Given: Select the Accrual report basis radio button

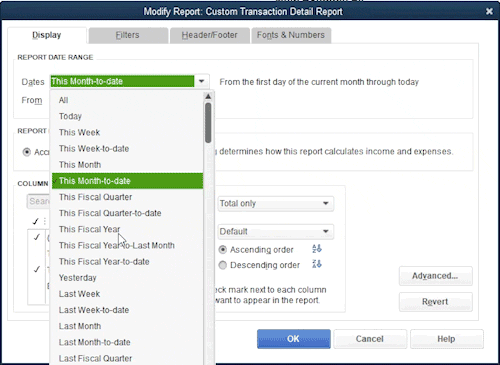Looking at the screenshot, I should coord(27,152).
